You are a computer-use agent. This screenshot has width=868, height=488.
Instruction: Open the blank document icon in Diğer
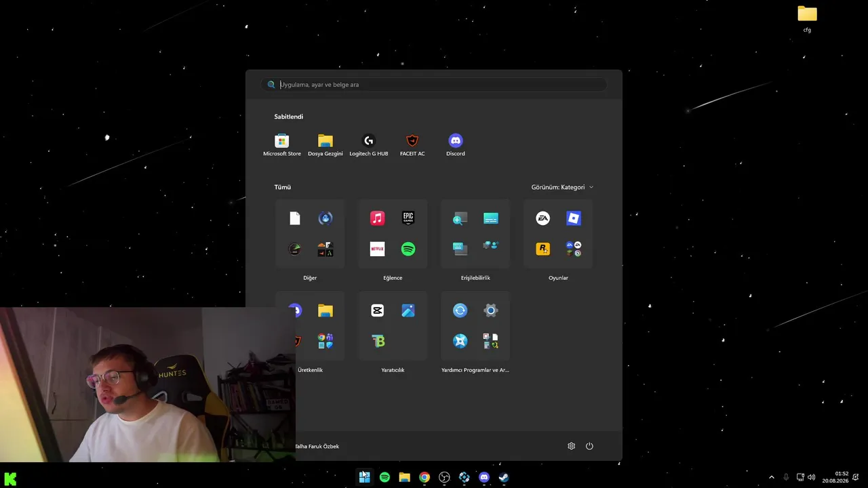click(295, 218)
